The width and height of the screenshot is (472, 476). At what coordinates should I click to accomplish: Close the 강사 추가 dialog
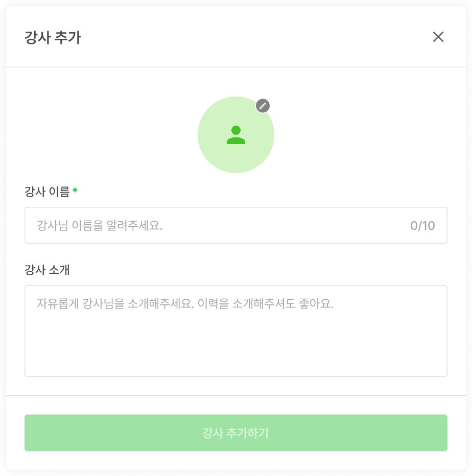438,37
